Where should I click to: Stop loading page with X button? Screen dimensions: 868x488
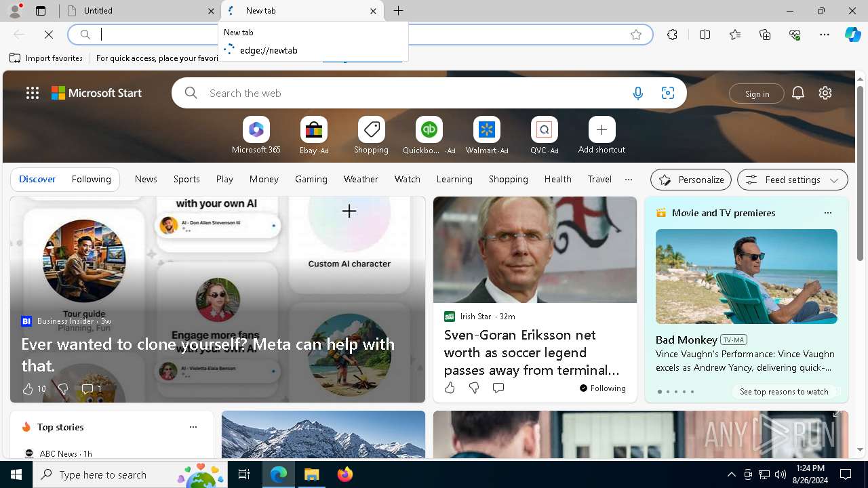[49, 35]
